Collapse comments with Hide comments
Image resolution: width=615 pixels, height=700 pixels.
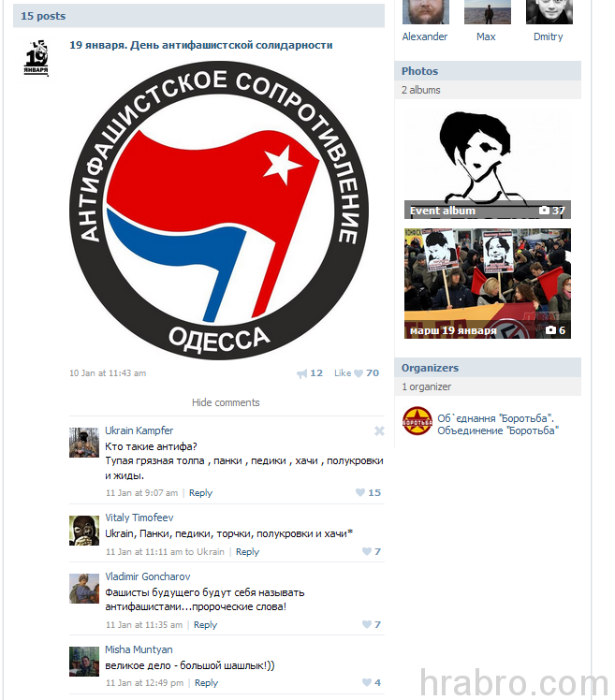(226, 402)
